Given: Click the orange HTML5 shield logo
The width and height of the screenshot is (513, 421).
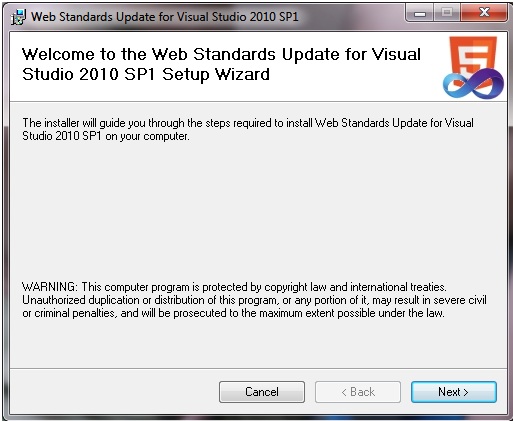Looking at the screenshot, I should coord(473,59).
